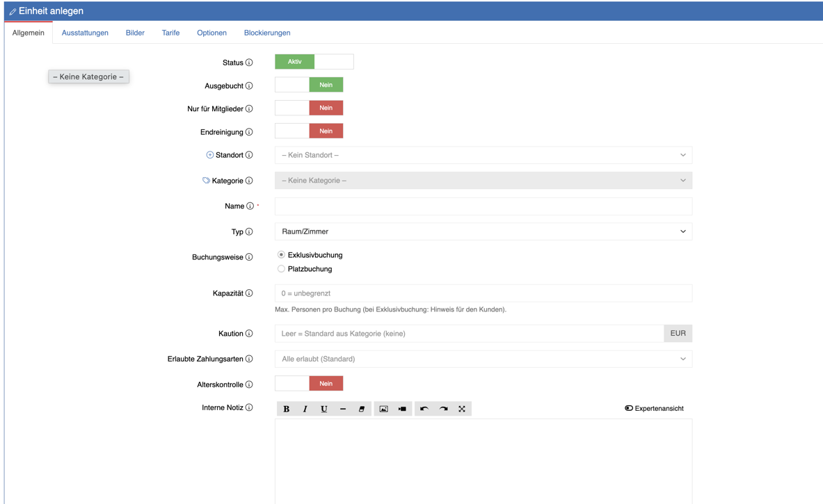Switch to the Optionen tab

click(x=211, y=33)
